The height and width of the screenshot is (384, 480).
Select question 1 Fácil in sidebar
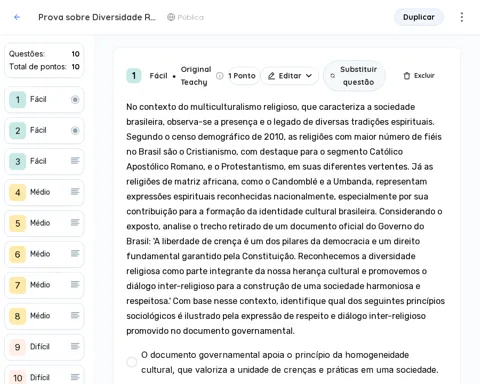44,99
